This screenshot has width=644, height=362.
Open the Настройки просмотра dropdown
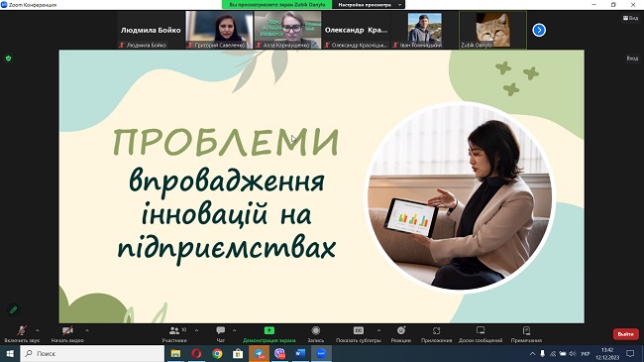[369, 5]
